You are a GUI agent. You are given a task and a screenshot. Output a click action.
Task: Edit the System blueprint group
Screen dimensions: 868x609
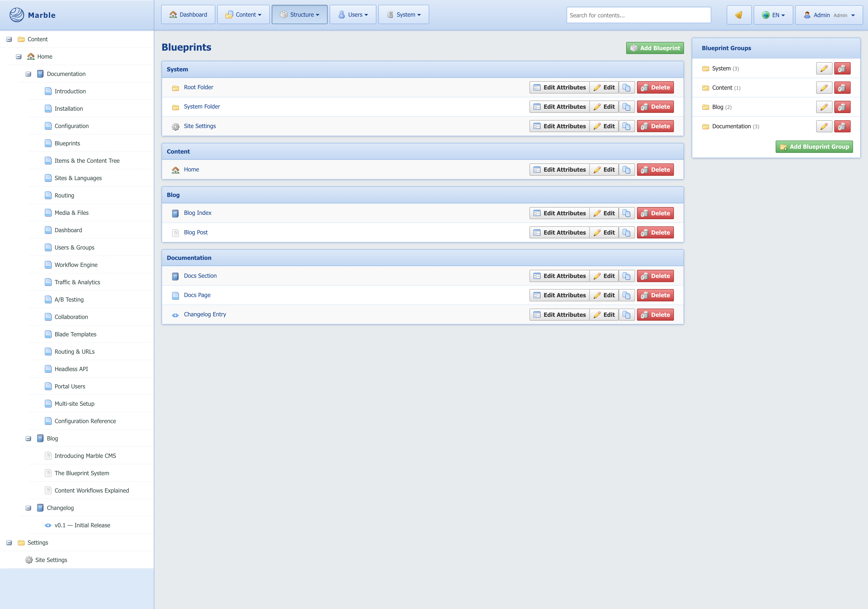pyautogui.click(x=824, y=68)
